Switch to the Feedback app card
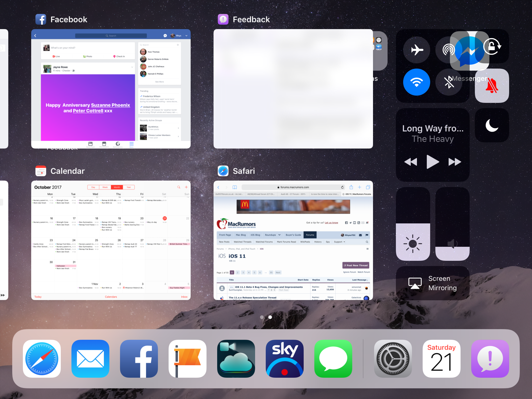This screenshot has height=399, width=532. 293,89
